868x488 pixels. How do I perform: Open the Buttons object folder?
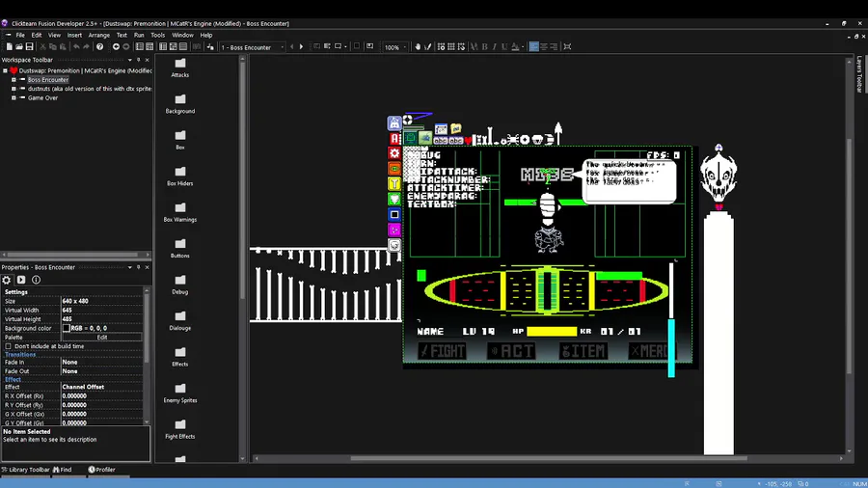180,249
